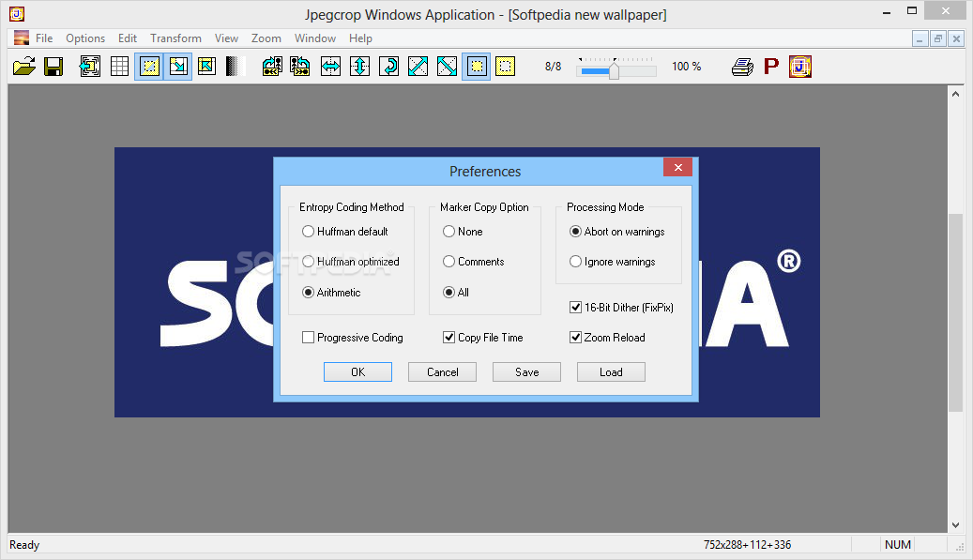The image size is (973, 560).
Task: Click the highlighted dashed-square crop mask icon
Action: click(x=149, y=67)
